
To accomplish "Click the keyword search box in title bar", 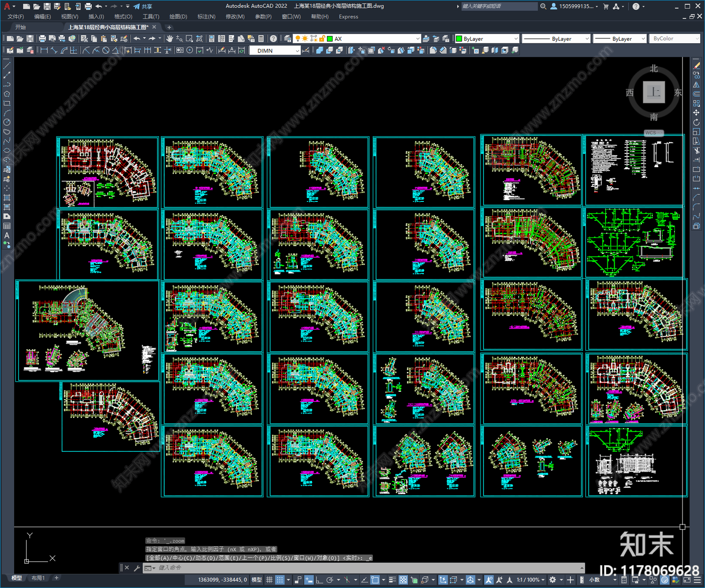I will (499, 6).
